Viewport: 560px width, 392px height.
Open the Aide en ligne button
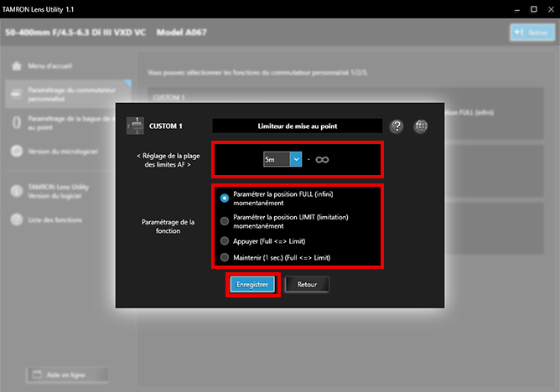[x=68, y=374]
